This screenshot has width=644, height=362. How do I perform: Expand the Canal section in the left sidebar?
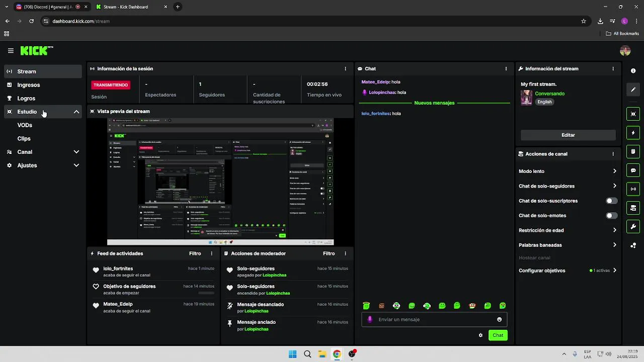(76, 152)
